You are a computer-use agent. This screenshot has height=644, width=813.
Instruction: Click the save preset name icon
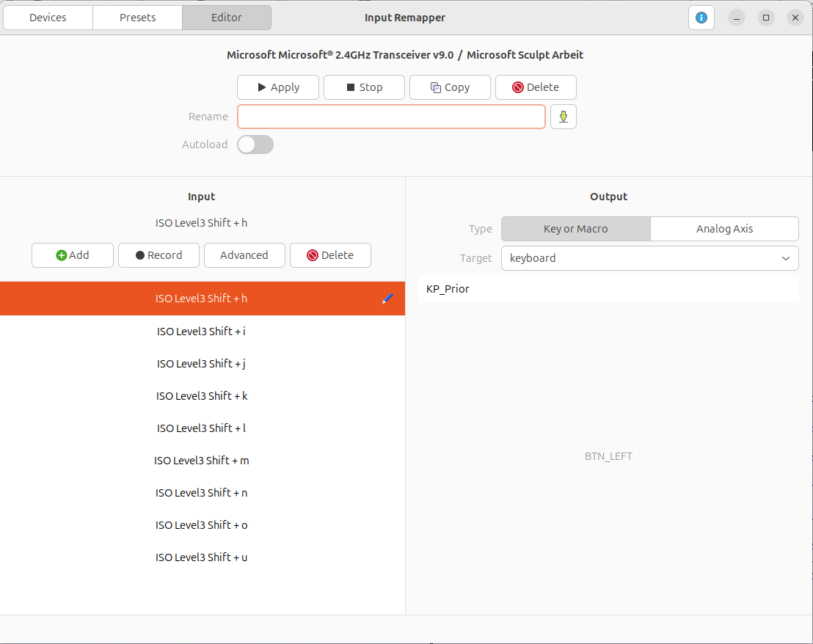pyautogui.click(x=563, y=117)
